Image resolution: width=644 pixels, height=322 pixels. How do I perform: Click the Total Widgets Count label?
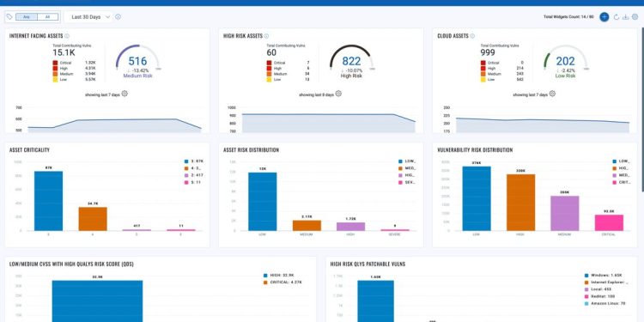[x=568, y=17]
